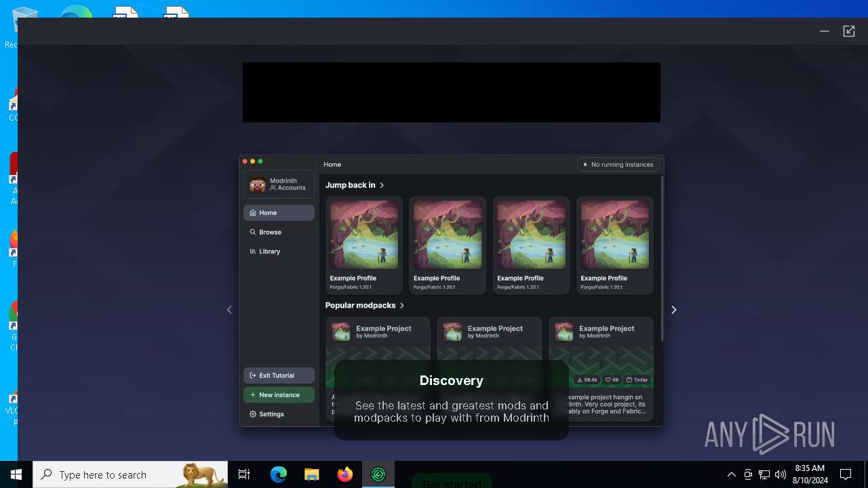Image resolution: width=868 pixels, height=488 pixels.
Task: Open File Explorer from the taskbar
Action: coord(312,474)
